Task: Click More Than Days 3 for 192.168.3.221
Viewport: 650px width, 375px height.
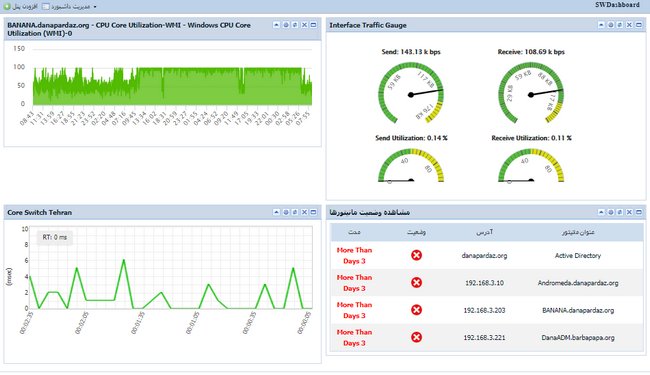Action: (354, 338)
